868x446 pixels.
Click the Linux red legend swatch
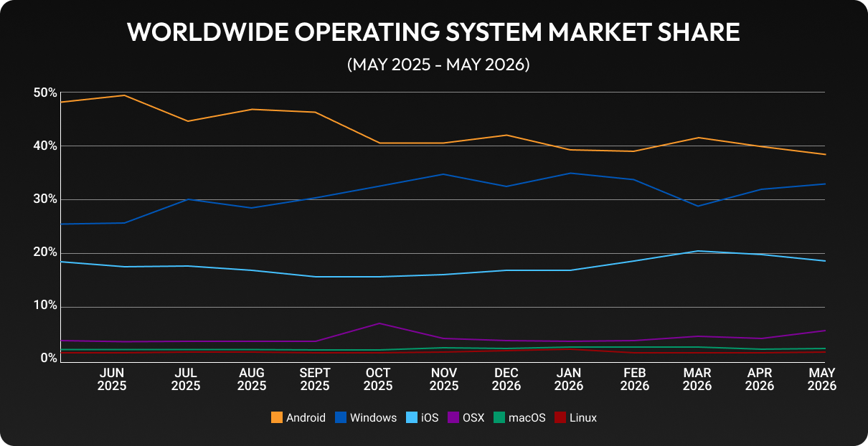point(560,417)
